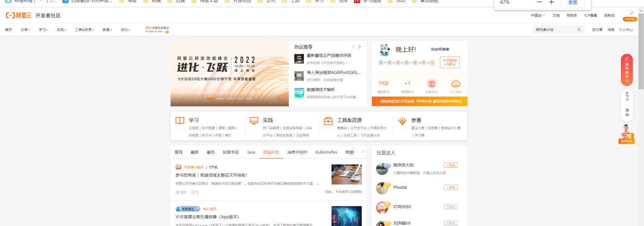Click view count eye icon showing 329
This screenshot has width=644, height=226.
tap(178, 192)
